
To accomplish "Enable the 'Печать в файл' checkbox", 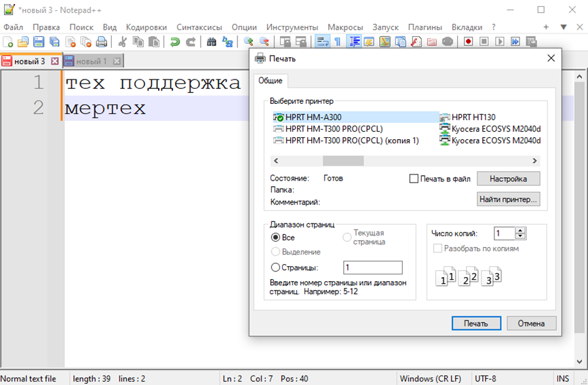I will coord(414,179).
